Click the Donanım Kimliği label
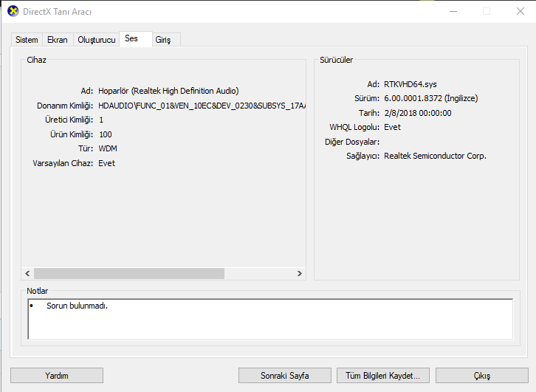The width and height of the screenshot is (536, 392). click(x=65, y=106)
